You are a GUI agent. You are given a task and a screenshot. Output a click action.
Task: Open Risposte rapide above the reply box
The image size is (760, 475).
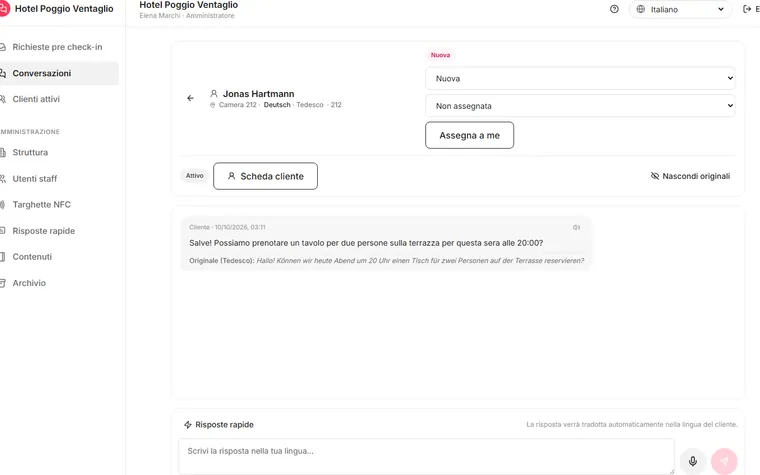[x=219, y=425]
